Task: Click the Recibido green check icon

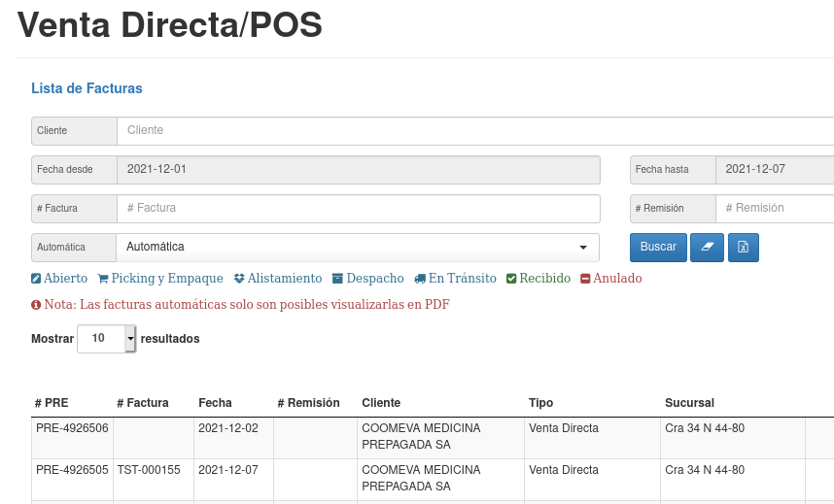Action: click(511, 279)
